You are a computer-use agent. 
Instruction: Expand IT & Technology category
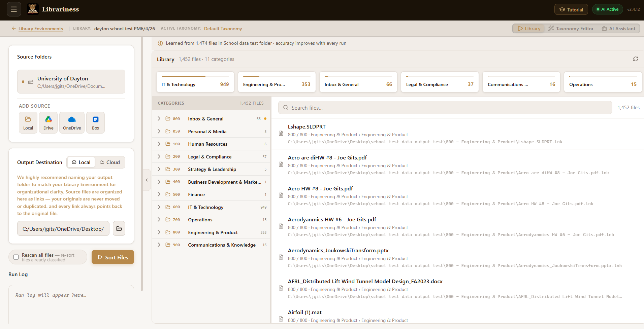point(159,207)
